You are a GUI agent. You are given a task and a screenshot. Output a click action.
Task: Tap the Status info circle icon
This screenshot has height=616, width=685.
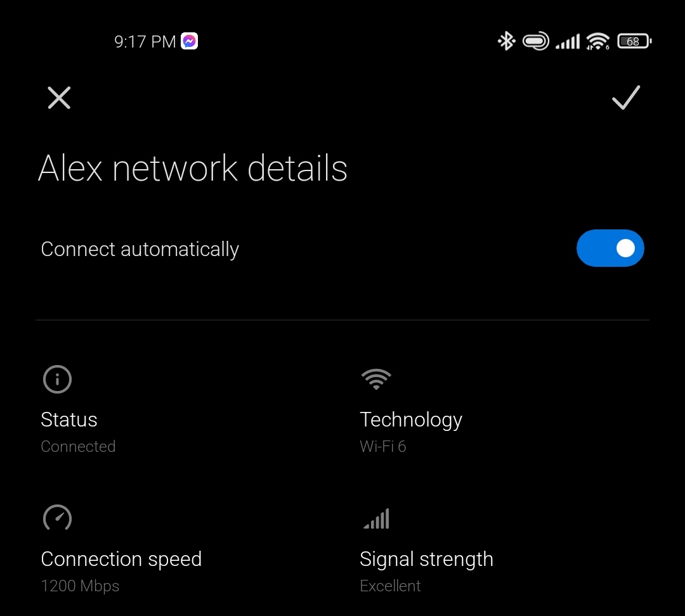pyautogui.click(x=57, y=379)
